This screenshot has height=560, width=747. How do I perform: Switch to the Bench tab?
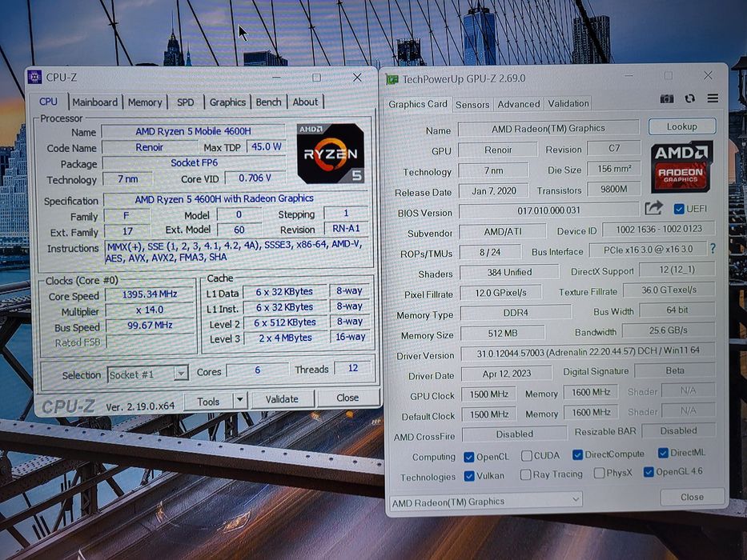pos(269,102)
